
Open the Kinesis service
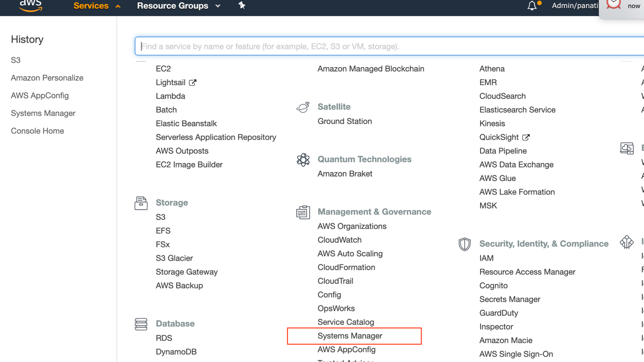[x=492, y=123]
